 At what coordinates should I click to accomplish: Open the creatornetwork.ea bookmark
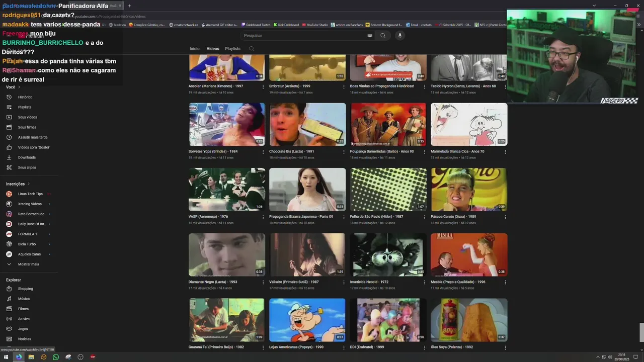pyautogui.click(x=184, y=25)
